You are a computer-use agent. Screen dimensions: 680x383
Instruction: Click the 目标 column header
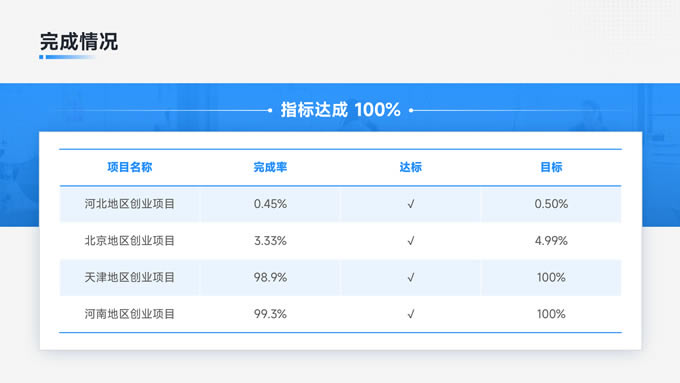pyautogui.click(x=551, y=167)
